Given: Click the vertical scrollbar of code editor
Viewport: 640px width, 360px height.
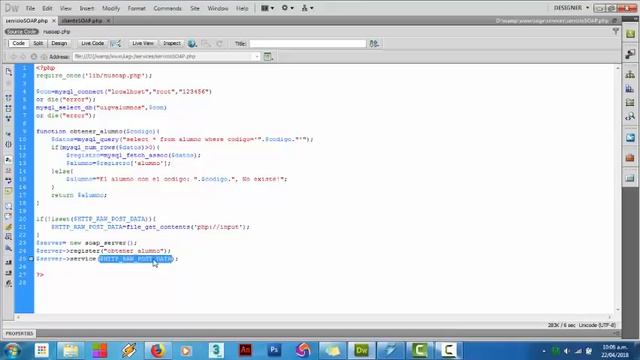Looking at the screenshot, I should click(618, 189).
